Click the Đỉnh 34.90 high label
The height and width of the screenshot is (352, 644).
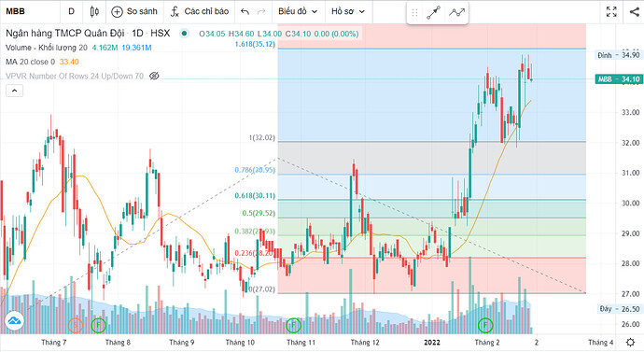[x=618, y=55]
